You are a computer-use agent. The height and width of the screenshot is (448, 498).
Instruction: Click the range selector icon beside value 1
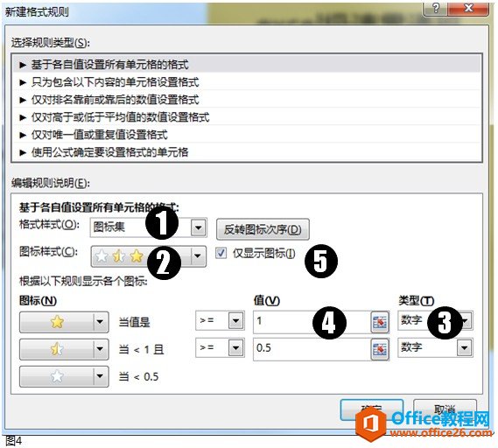[x=380, y=322]
